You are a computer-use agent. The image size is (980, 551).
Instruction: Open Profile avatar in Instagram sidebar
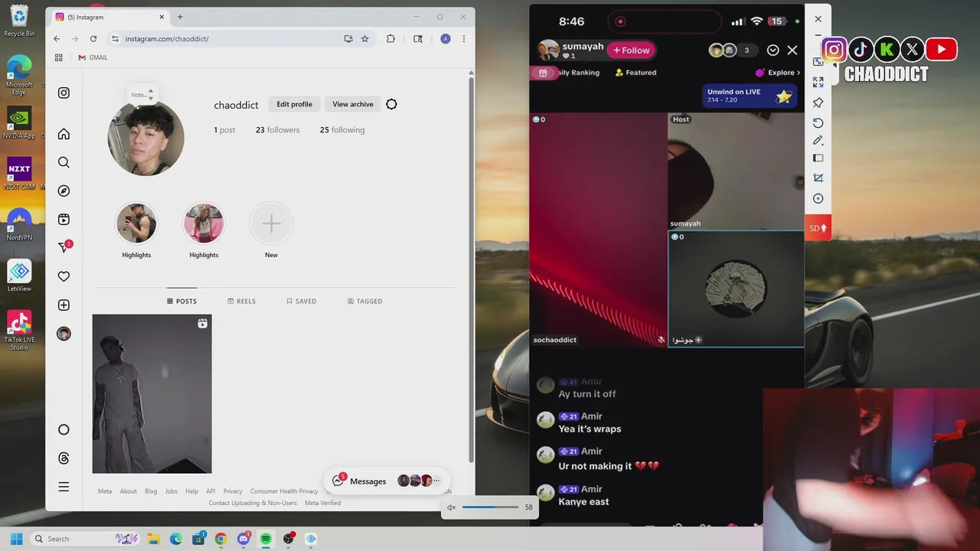tap(64, 334)
